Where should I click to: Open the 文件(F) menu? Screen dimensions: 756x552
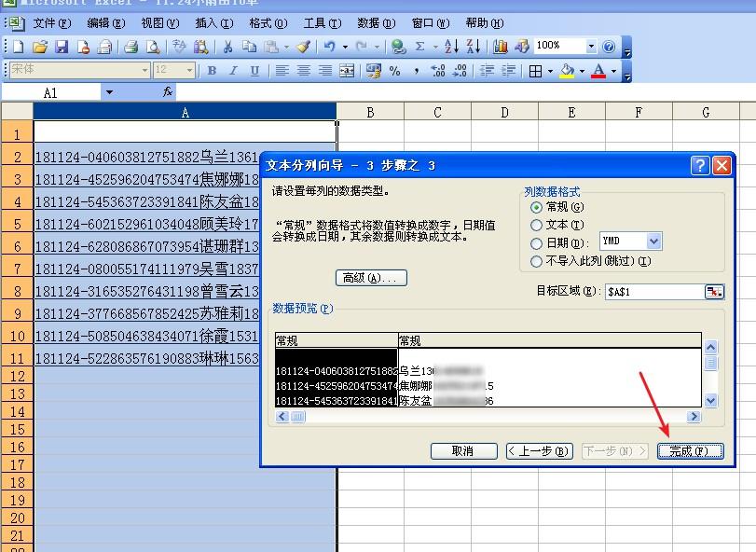tap(52, 23)
